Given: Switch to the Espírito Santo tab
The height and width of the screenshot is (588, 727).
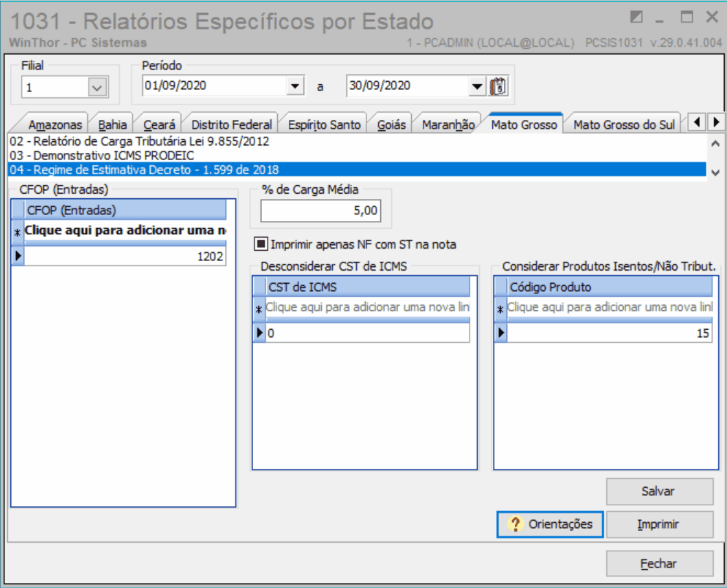Looking at the screenshot, I should 324,125.
